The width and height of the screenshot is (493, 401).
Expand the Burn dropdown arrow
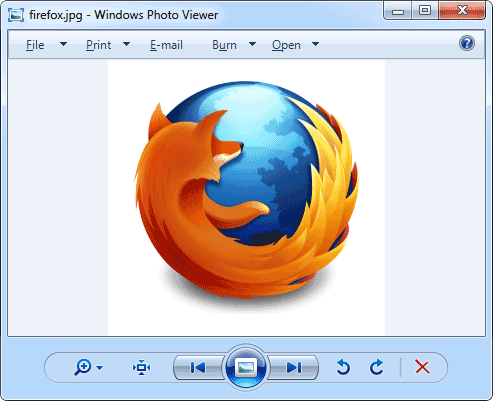[x=252, y=44]
